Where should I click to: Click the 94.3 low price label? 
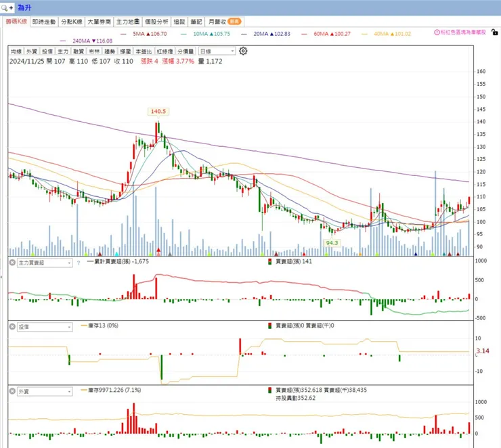click(332, 243)
